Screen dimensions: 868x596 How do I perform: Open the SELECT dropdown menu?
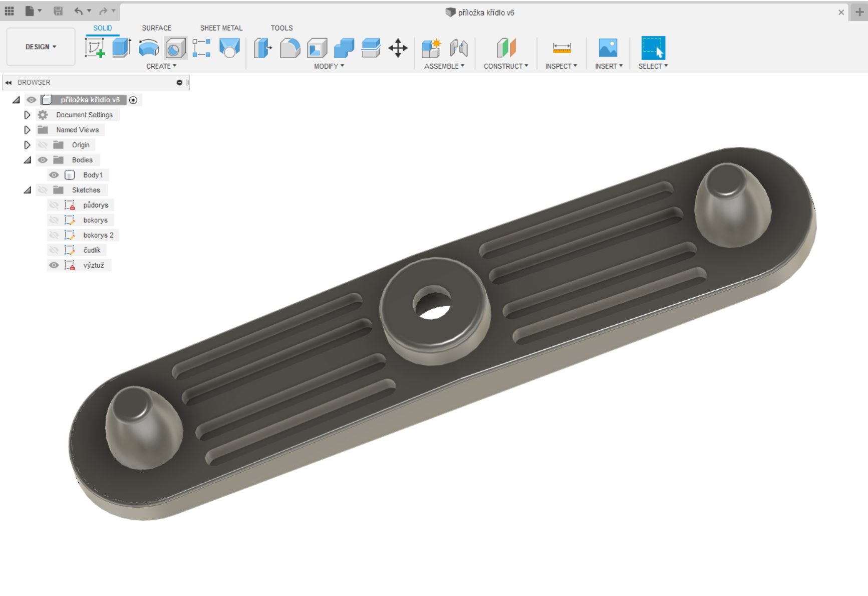point(653,66)
